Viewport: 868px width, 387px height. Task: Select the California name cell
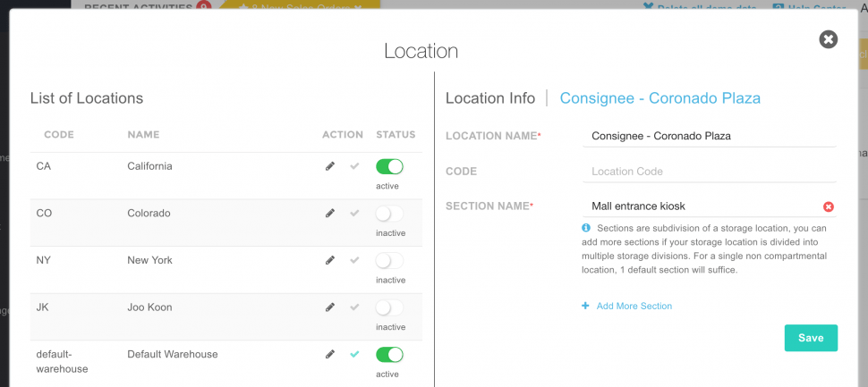149,166
